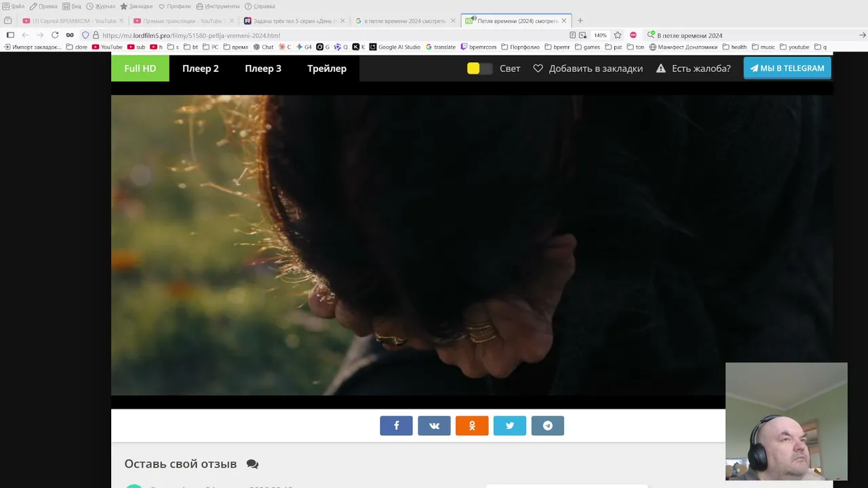Image resolution: width=868 pixels, height=488 pixels.
Task: Open the Инструменты menu
Action: (218, 6)
